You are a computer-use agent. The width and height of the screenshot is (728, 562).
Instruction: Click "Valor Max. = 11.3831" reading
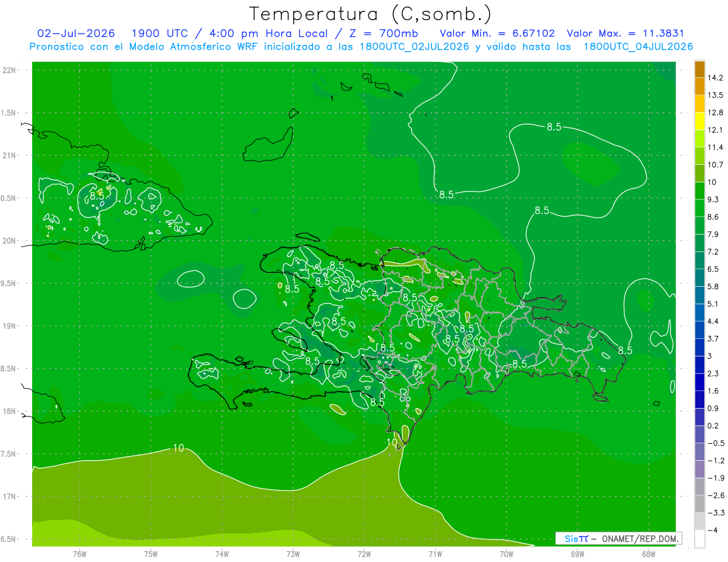[625, 33]
